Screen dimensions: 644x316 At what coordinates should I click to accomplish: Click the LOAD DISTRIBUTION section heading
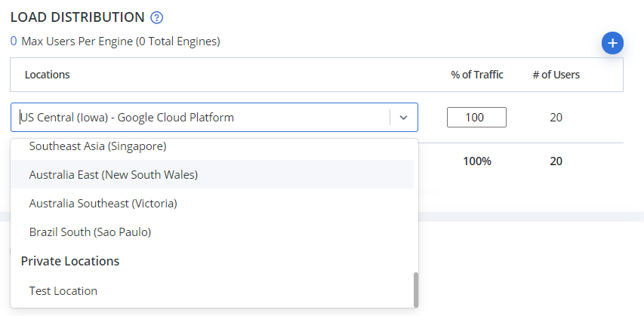(x=77, y=17)
